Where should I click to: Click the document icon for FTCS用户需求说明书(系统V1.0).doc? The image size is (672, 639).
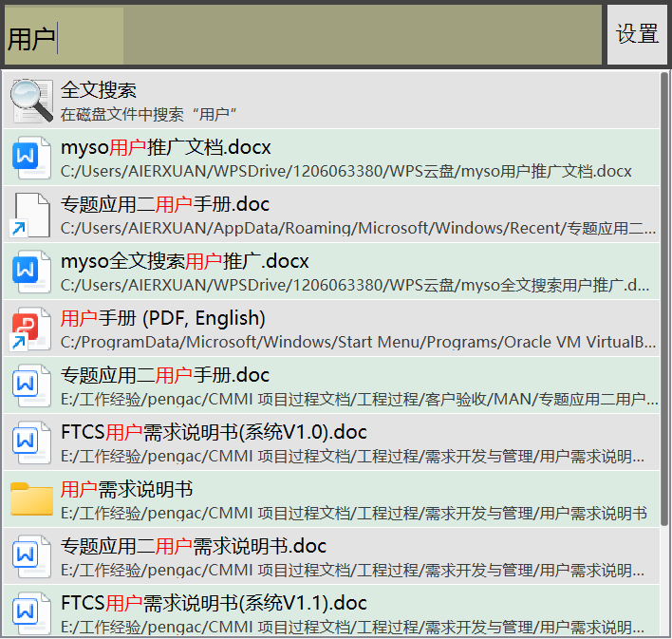(x=31, y=442)
